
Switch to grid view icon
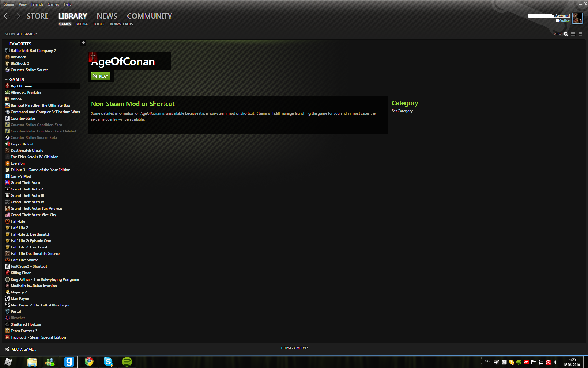(x=580, y=34)
